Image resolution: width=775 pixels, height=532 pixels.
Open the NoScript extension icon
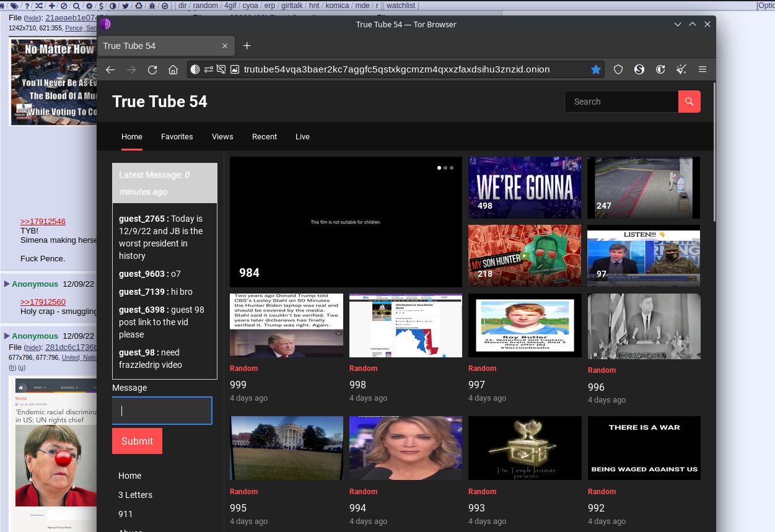click(x=639, y=69)
